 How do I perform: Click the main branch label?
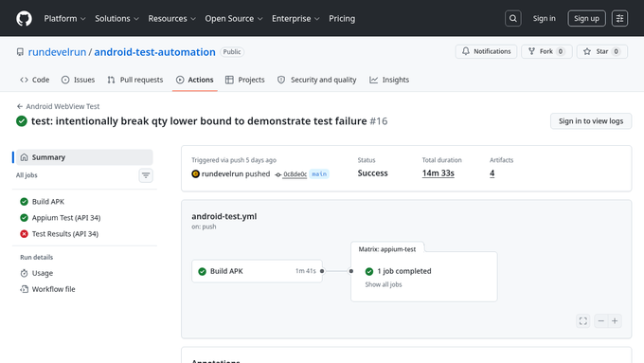[x=319, y=174]
